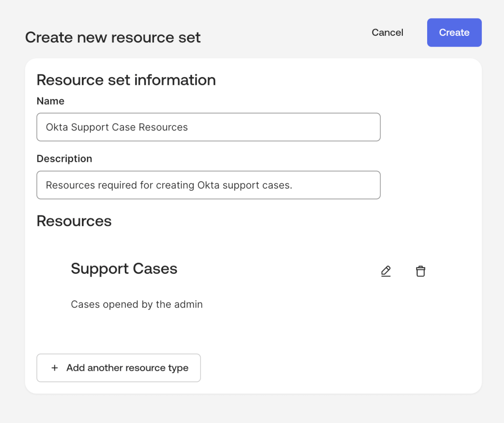Cancel creating the new resource set

387,32
